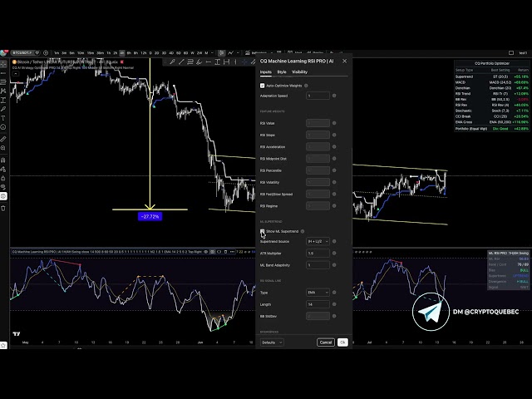The image size is (532, 399).
Task: Select the Inputs tab
Action: click(x=266, y=72)
